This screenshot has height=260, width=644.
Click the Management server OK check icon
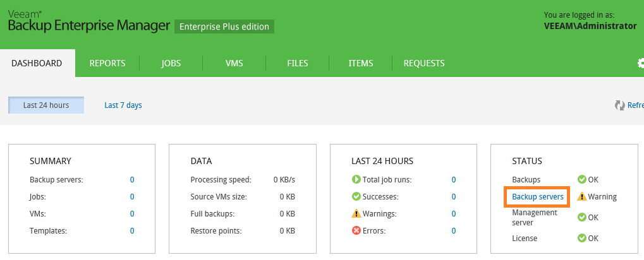581,217
